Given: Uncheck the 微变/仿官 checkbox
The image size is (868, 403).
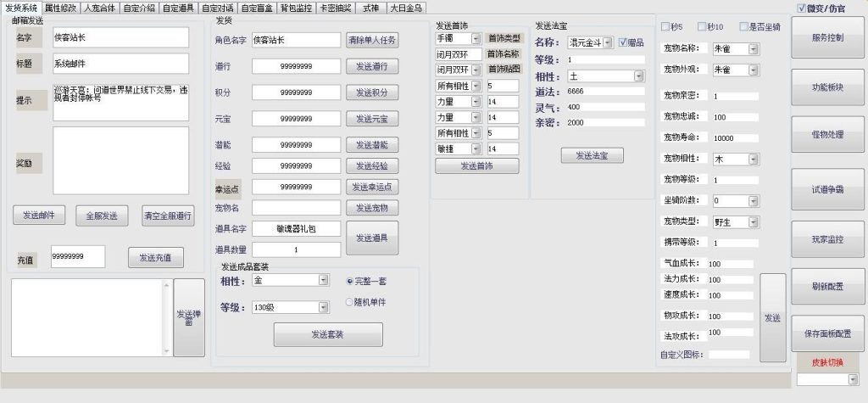Looking at the screenshot, I should [802, 8].
